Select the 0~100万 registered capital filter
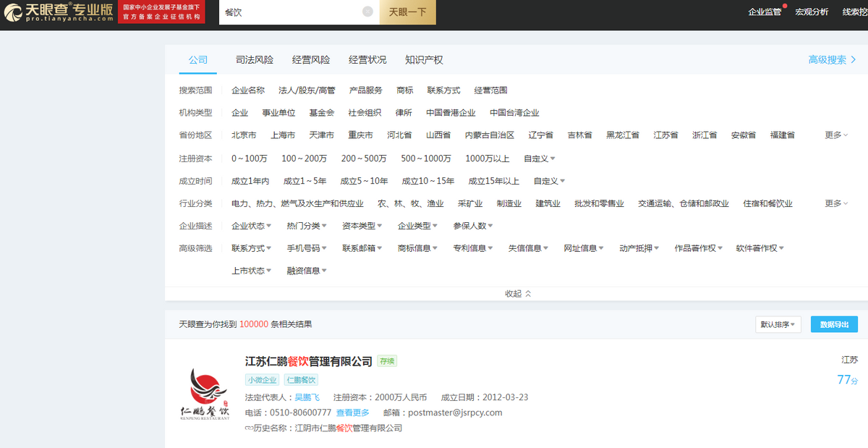Screen dimensions: 868x448 249,159
